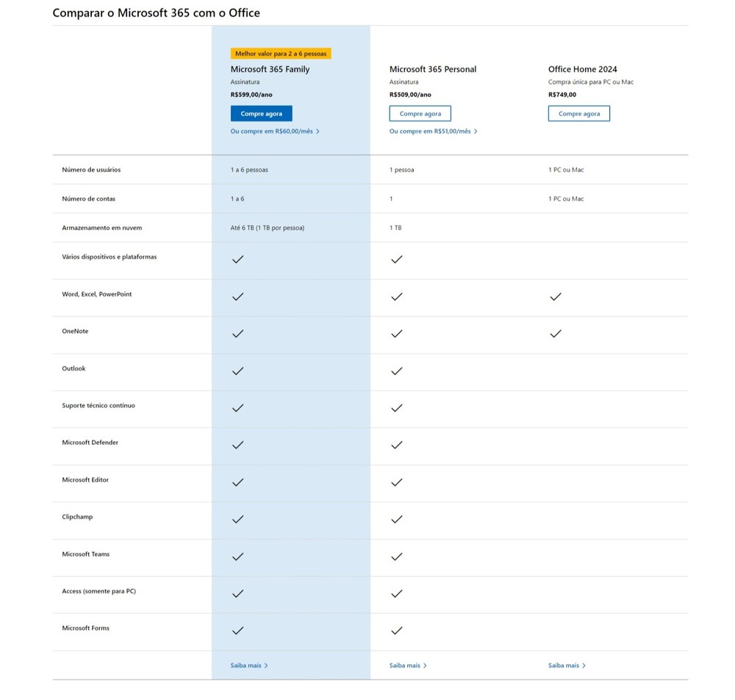Screen dimensions: 735x700
Task: Click Compre agora for Microsoft 365 Family
Action: (261, 113)
